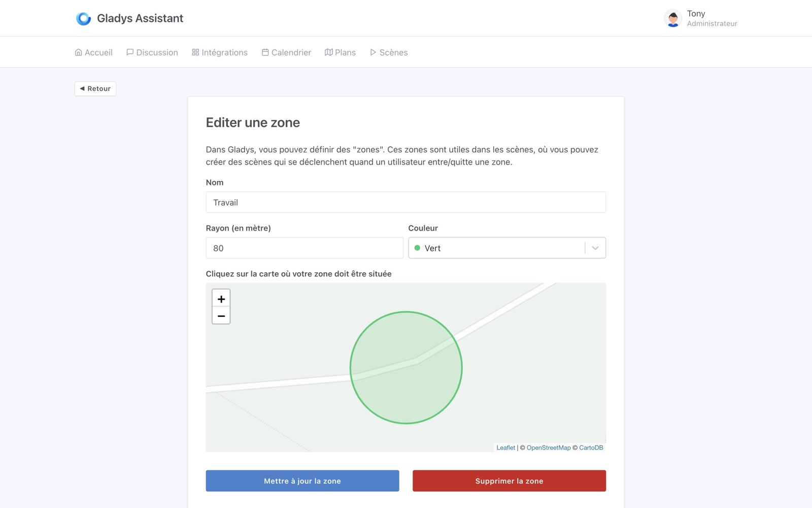The width and height of the screenshot is (812, 508).
Task: Open Tony's user avatar
Action: coord(672,19)
